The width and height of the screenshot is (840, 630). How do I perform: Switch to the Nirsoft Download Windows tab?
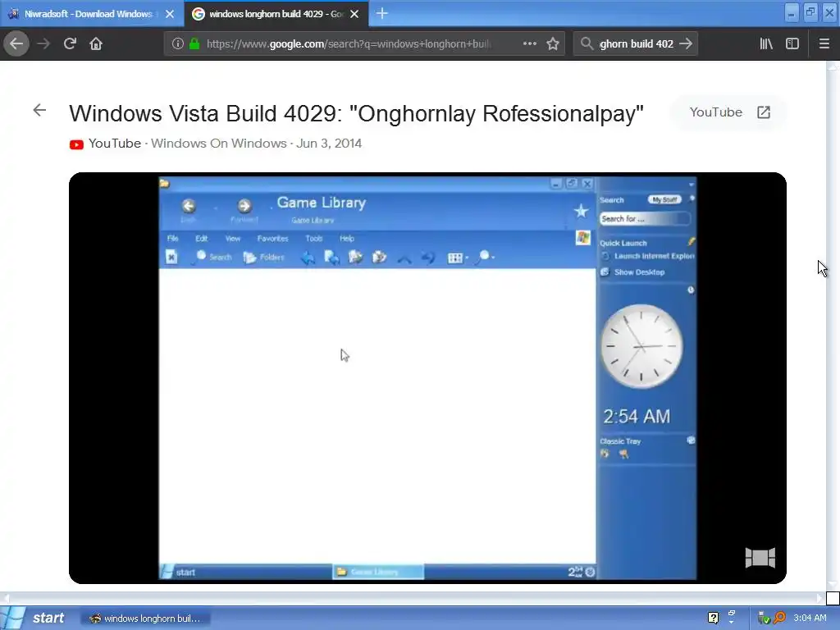92,14
